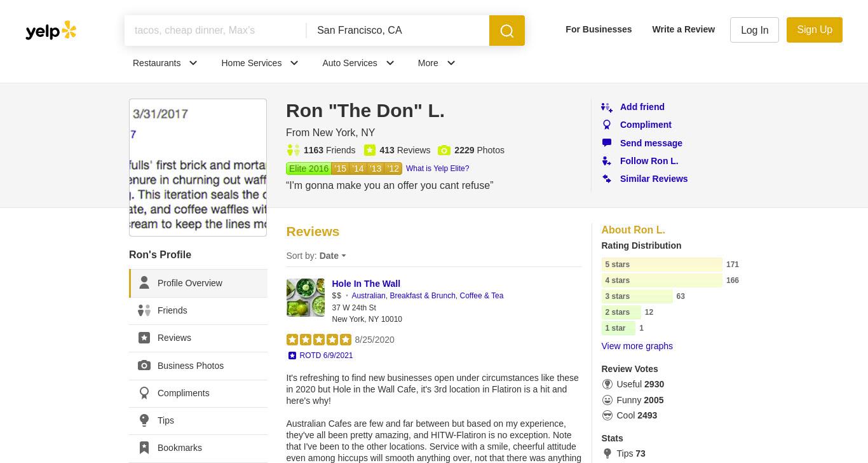Click the Follow Ron L. icon
Screen dimensions: 868x463
pyautogui.click(x=607, y=161)
